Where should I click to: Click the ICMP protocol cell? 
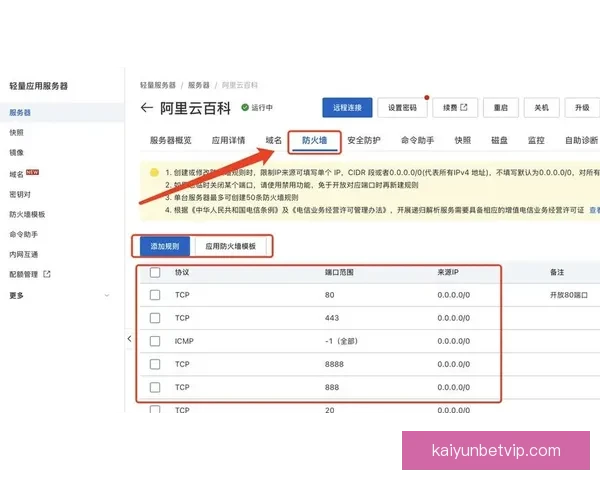click(184, 341)
